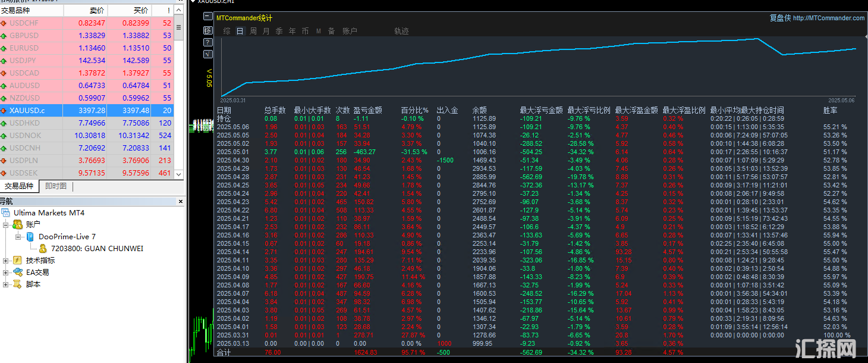Select 7203800: GUAN CHUNWEI account in Navigator
Screen dimensions: 868x363
coord(97,248)
